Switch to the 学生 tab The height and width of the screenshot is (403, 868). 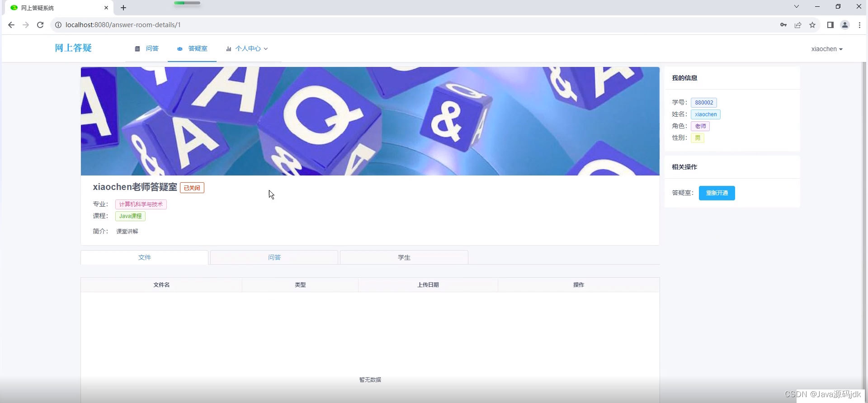tap(404, 257)
